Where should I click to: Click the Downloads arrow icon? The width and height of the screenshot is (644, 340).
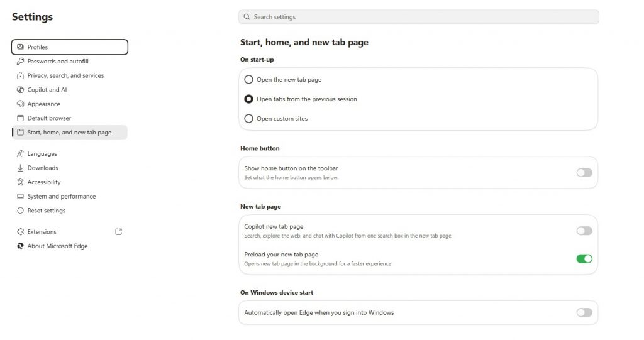pos(20,168)
